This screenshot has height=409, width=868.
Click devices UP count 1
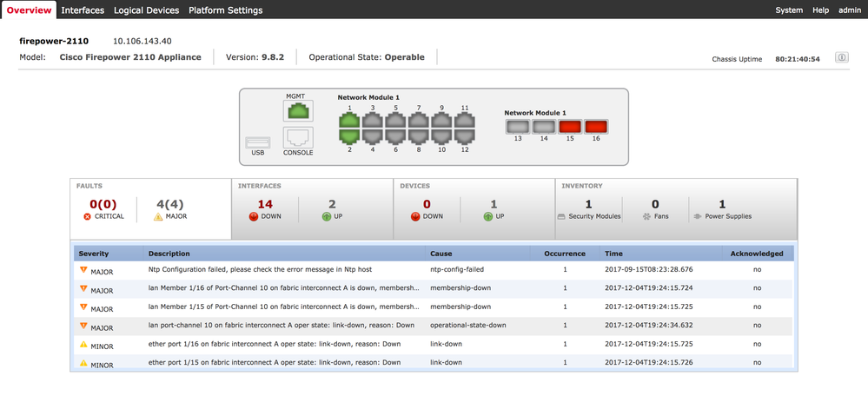(494, 204)
